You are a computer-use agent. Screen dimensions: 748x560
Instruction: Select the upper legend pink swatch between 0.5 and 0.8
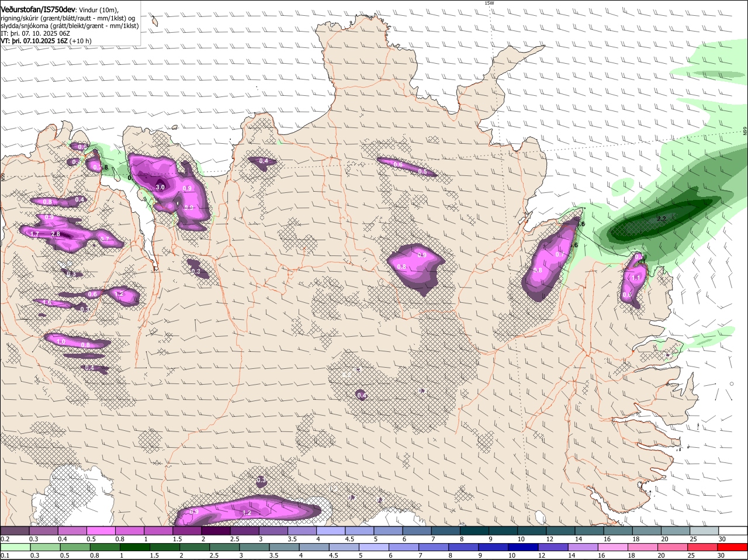[x=101, y=530]
